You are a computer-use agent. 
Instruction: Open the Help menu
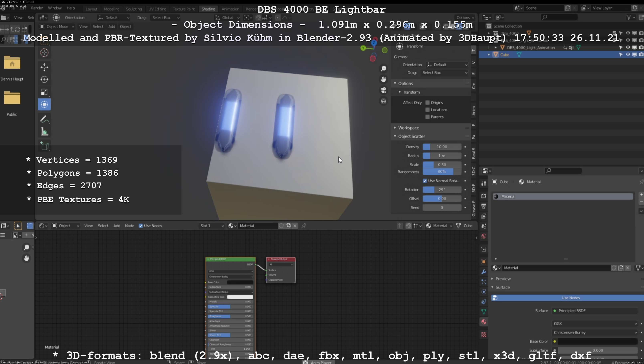[x=71, y=8]
